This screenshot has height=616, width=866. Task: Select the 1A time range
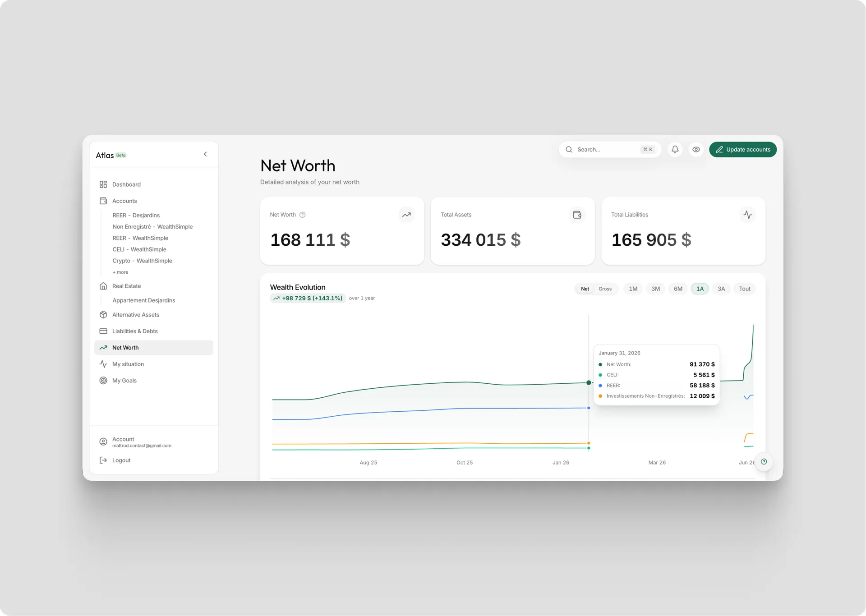click(x=700, y=289)
